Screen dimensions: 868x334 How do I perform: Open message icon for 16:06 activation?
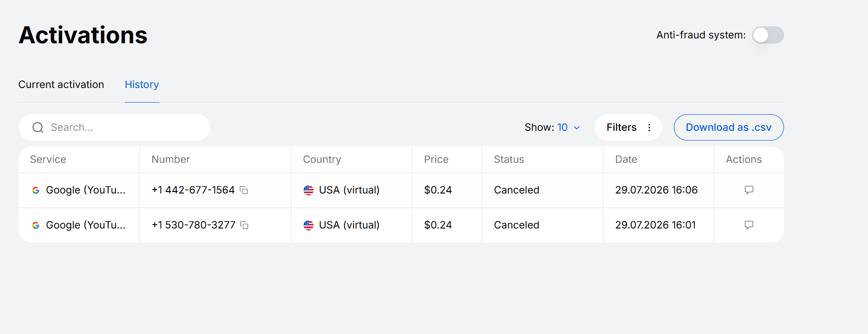(749, 190)
